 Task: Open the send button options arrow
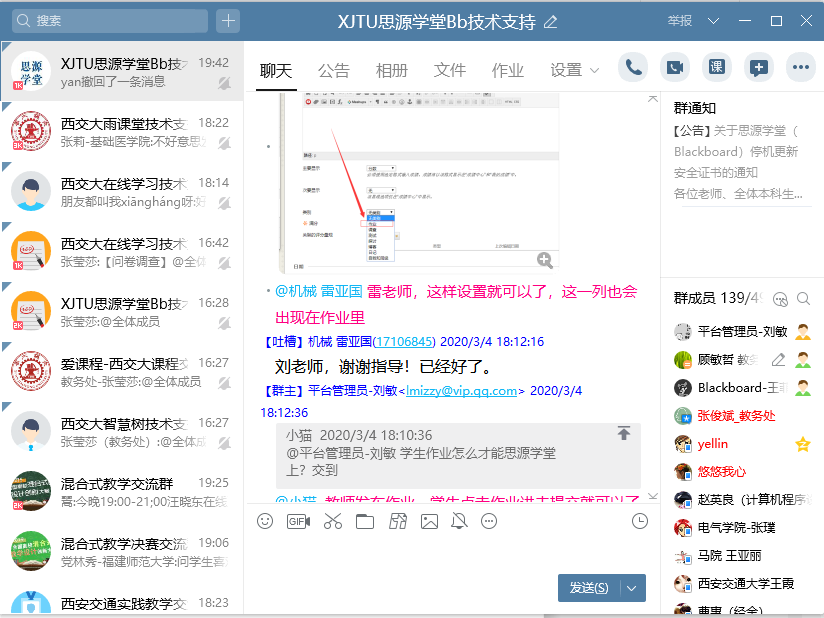tap(632, 588)
